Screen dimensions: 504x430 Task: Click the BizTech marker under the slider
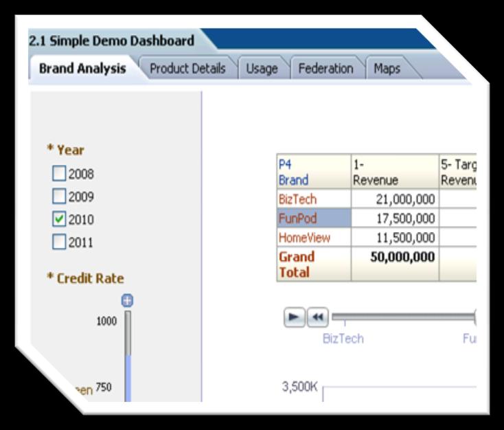(343, 339)
